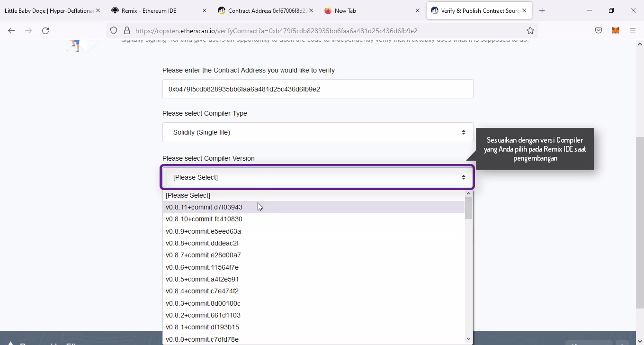
Task: Reload the current page
Action: pos(45,30)
